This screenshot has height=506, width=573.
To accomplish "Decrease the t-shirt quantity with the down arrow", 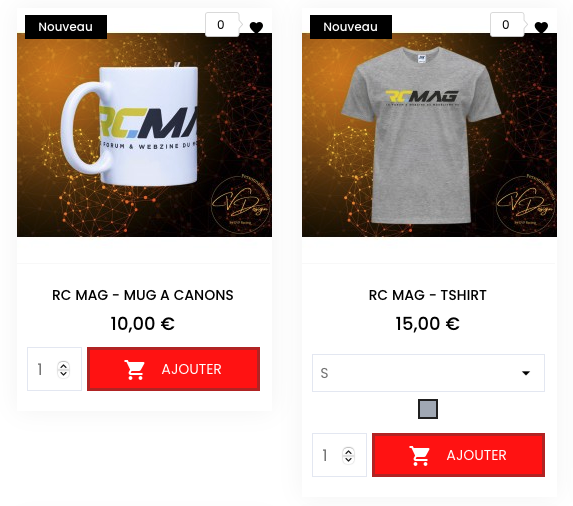I will pyautogui.click(x=349, y=460).
